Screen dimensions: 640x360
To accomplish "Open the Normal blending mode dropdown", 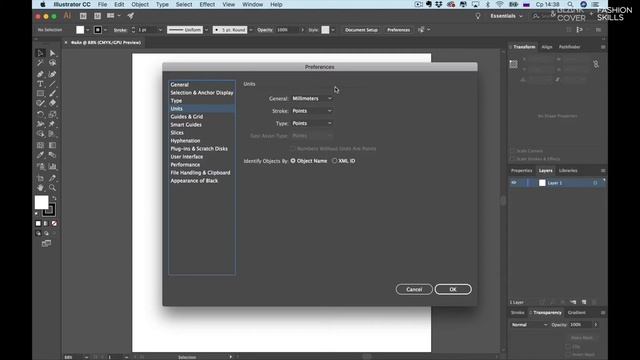I will tap(529, 325).
